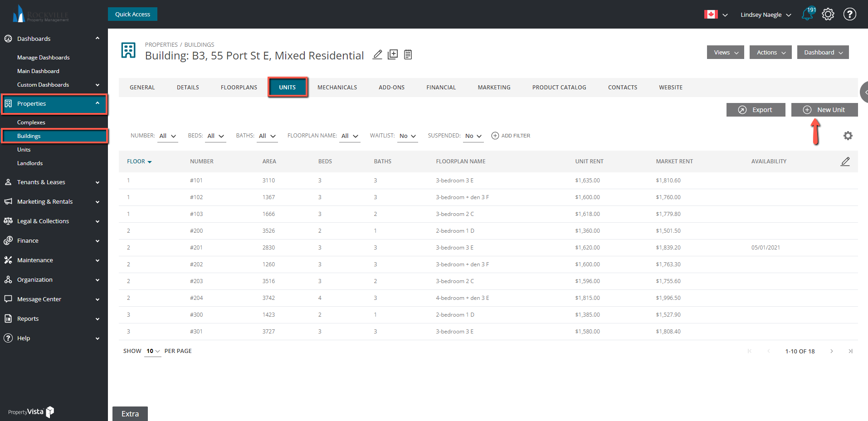This screenshot has height=421, width=868.
Task: Switch to the Mechanicals tab
Action: (337, 88)
